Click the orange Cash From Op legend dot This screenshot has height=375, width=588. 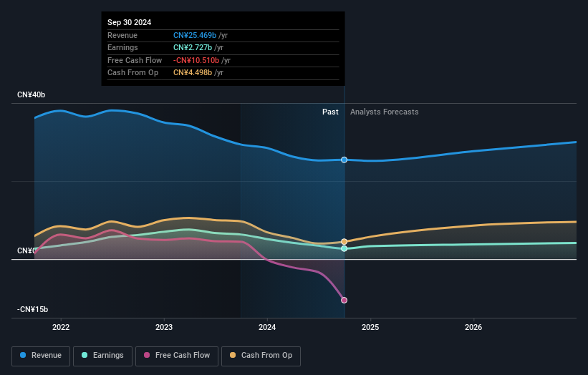tap(233, 355)
